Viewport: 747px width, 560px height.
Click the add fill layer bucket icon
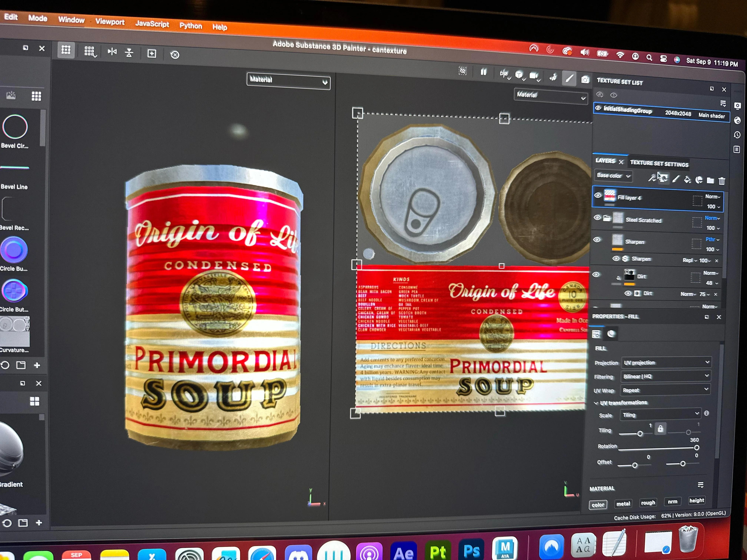pyautogui.click(x=687, y=179)
